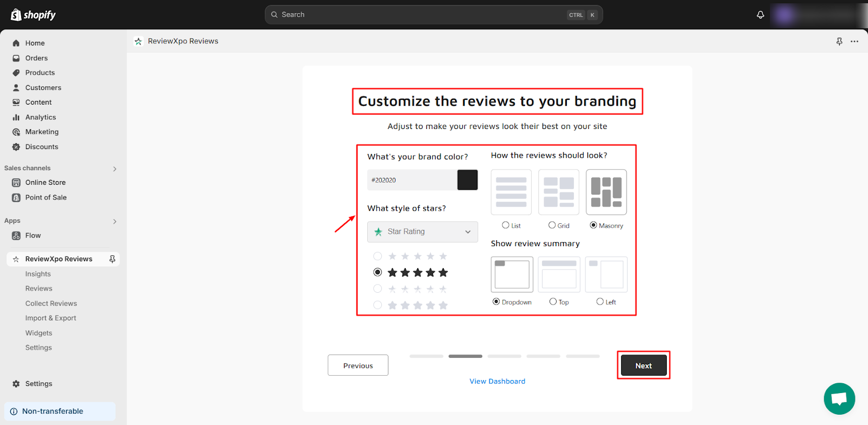
Task: Click the search magnifier icon
Action: [275, 15]
